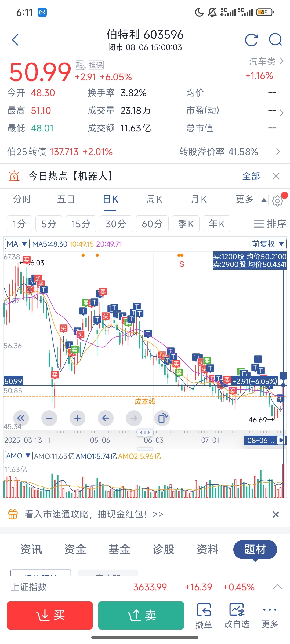
Task: Open the MA indicator dropdown
Action: (x=17, y=244)
